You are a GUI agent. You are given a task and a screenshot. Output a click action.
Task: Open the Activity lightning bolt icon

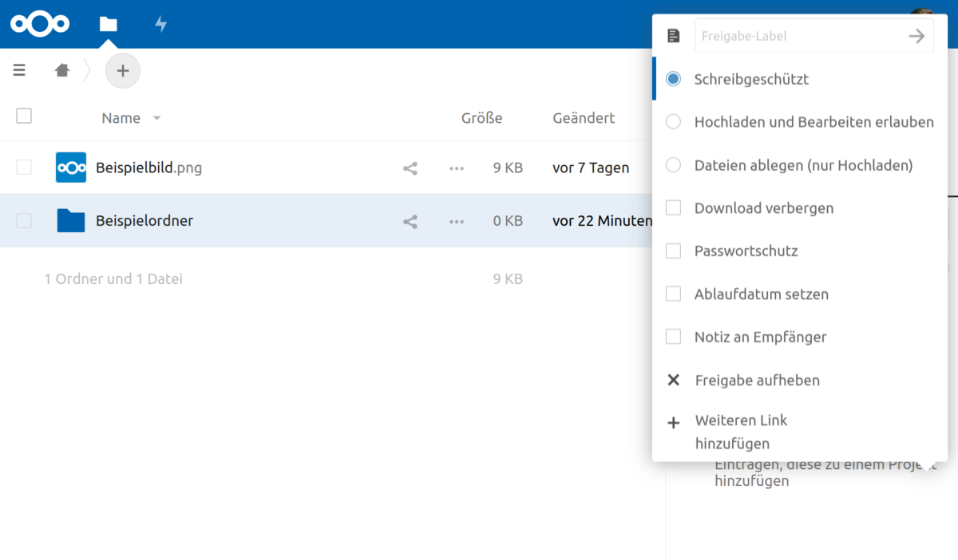point(160,24)
